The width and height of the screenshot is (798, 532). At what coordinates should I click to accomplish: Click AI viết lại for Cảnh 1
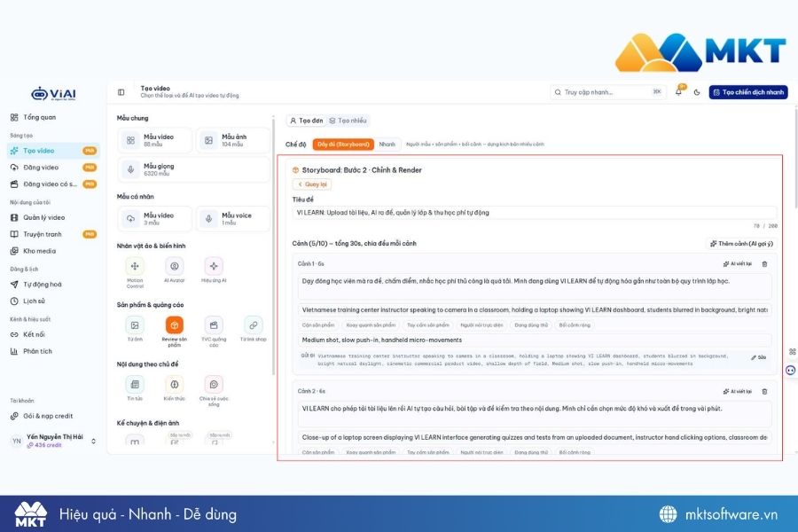[x=738, y=263]
